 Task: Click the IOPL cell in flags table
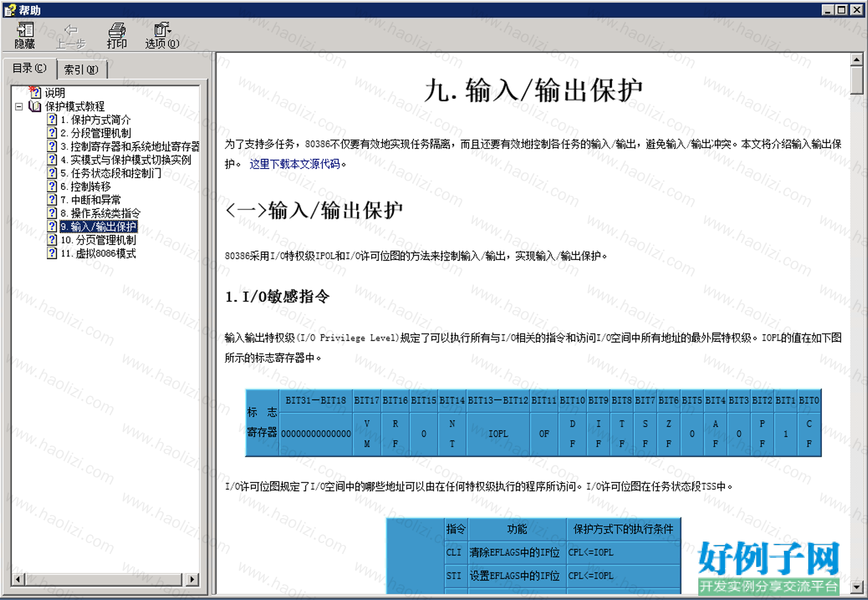498,434
